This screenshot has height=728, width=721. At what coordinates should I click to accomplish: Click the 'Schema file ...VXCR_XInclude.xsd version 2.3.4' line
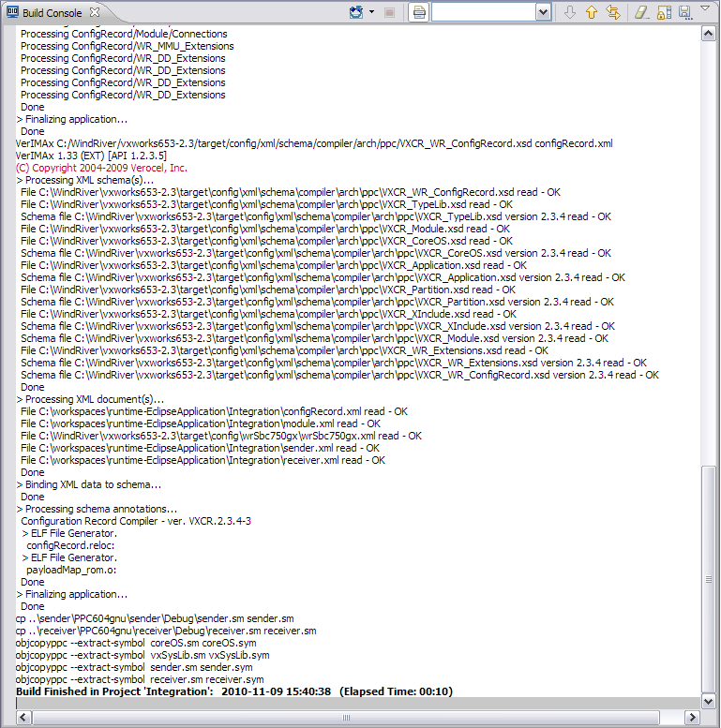click(x=318, y=326)
